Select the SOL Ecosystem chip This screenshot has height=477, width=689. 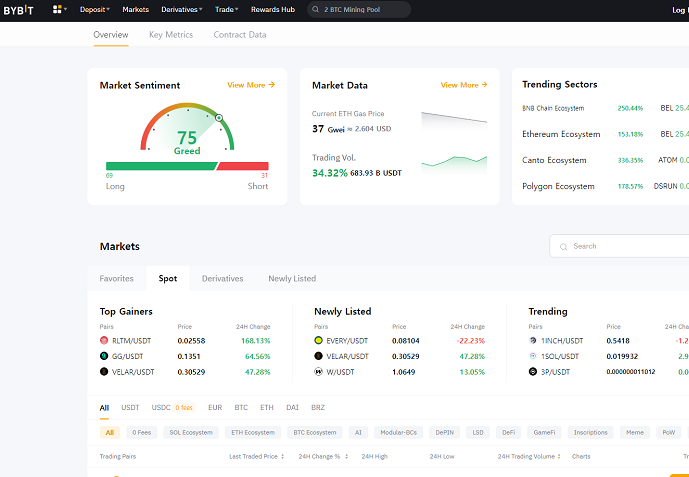coord(191,433)
